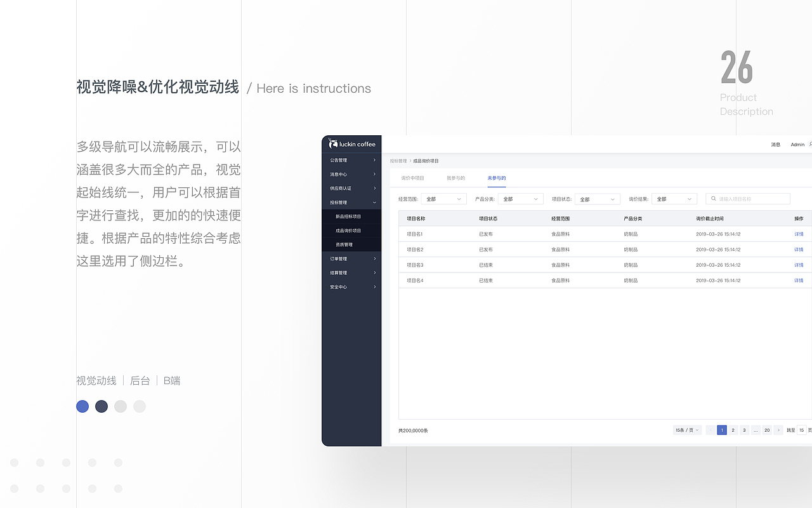Switch to the 我参与的 tab
812x508 pixels.
(455, 178)
